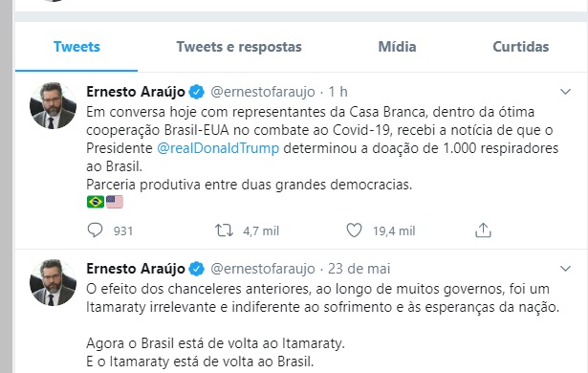Click the verified badge on the 23 de mai tweet
The image size is (588, 373).
pos(197,269)
